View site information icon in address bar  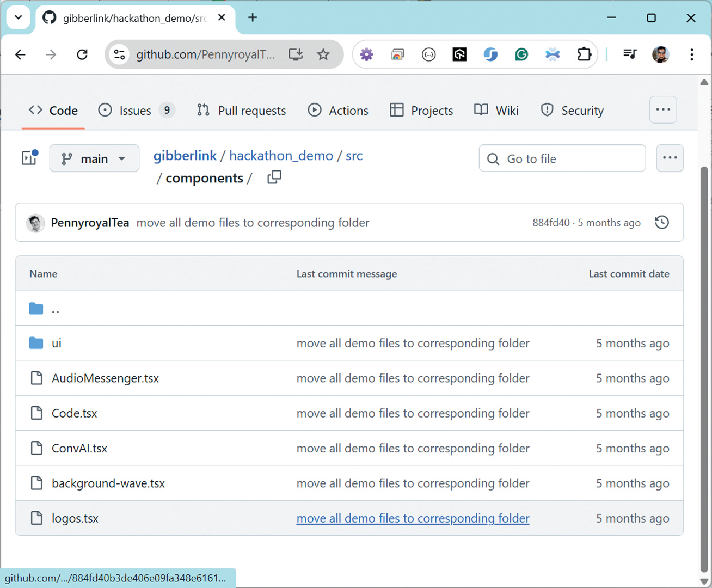click(x=119, y=54)
